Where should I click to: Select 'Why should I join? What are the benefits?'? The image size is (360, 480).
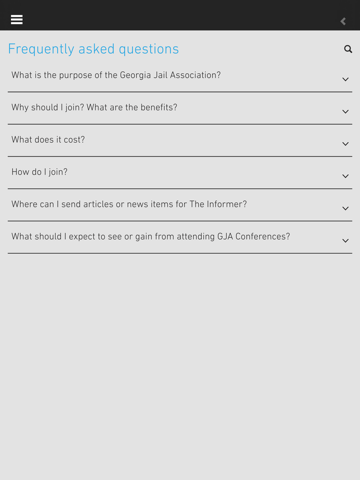[94, 108]
